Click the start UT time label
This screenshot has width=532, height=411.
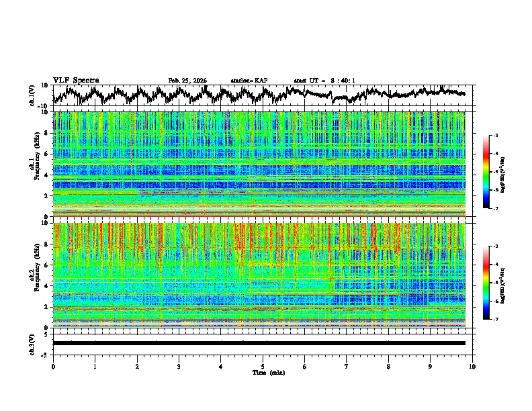click(x=324, y=81)
